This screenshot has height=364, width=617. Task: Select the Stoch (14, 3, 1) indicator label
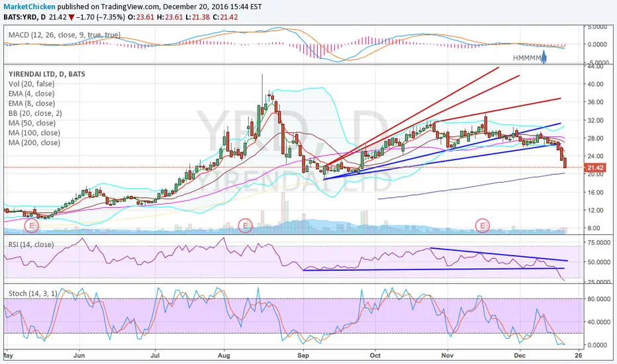click(32, 294)
